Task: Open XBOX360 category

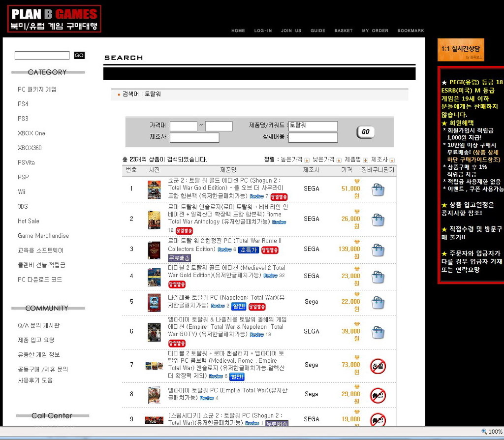Action: coord(30,148)
